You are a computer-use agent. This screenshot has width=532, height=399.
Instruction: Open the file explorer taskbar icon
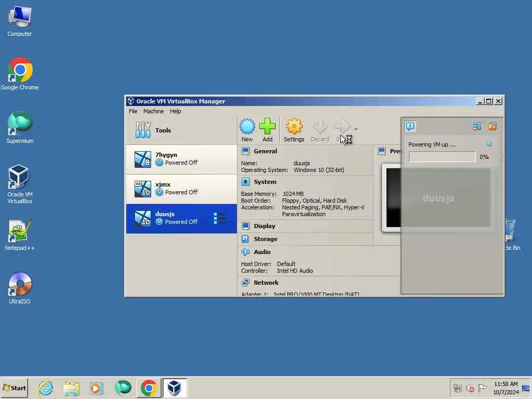pos(71,388)
